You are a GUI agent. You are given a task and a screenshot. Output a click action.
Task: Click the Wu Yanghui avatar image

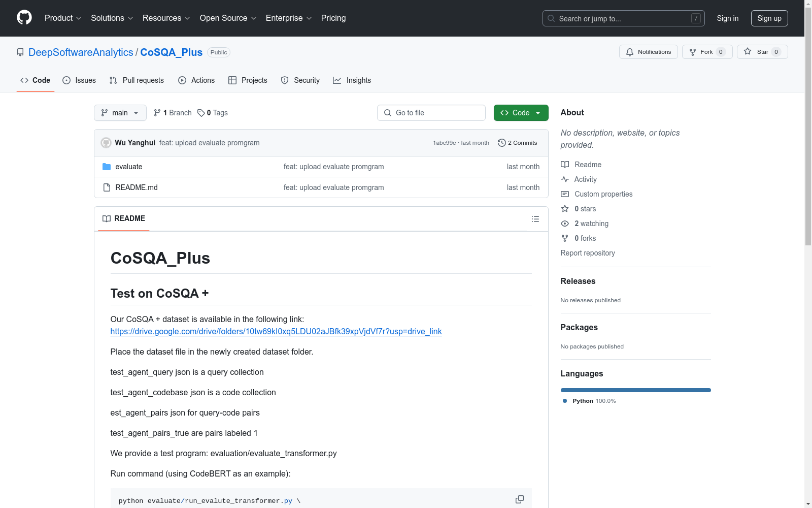click(x=106, y=143)
